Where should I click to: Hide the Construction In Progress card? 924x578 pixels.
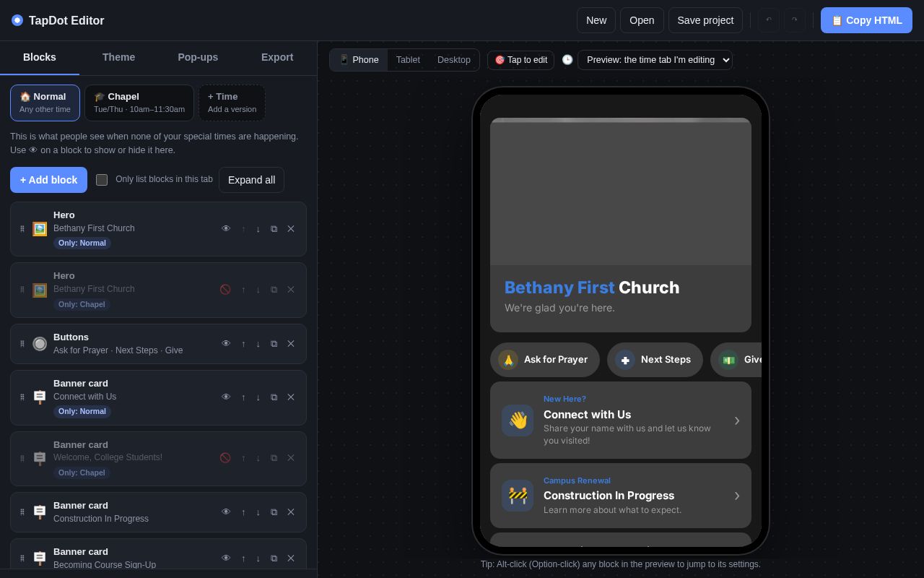click(x=226, y=512)
